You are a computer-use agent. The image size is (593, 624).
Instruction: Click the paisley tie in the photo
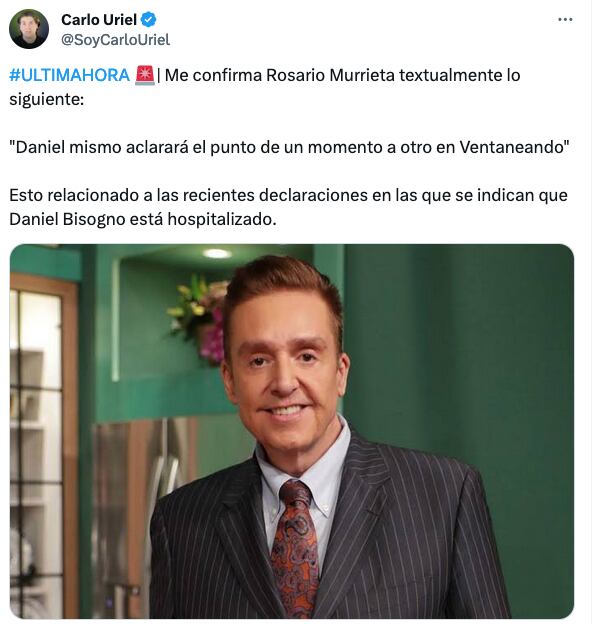(x=295, y=547)
